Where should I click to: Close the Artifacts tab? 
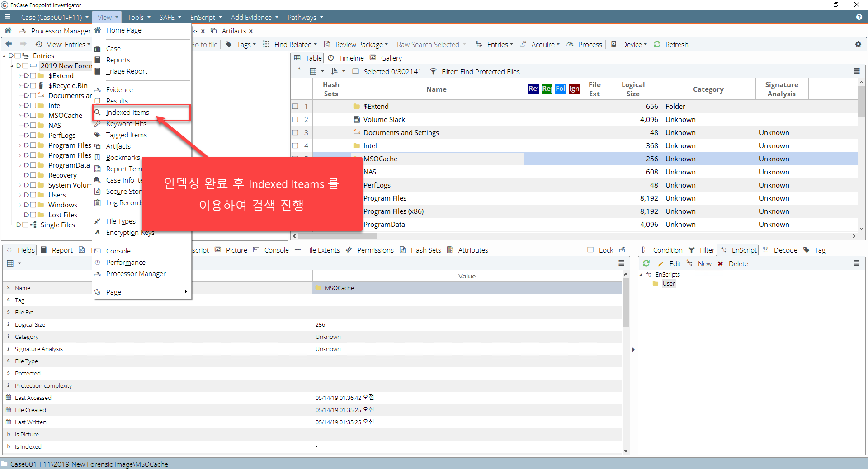click(x=251, y=31)
